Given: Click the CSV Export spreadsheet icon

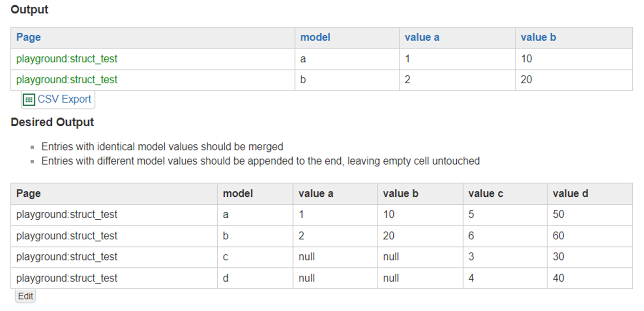Looking at the screenshot, I should pos(28,100).
